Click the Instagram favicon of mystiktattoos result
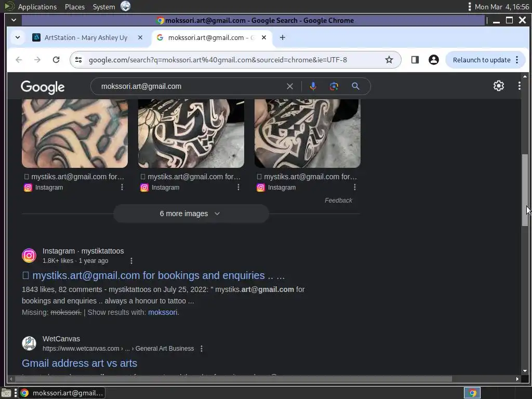The height and width of the screenshot is (399, 532). [x=29, y=256]
